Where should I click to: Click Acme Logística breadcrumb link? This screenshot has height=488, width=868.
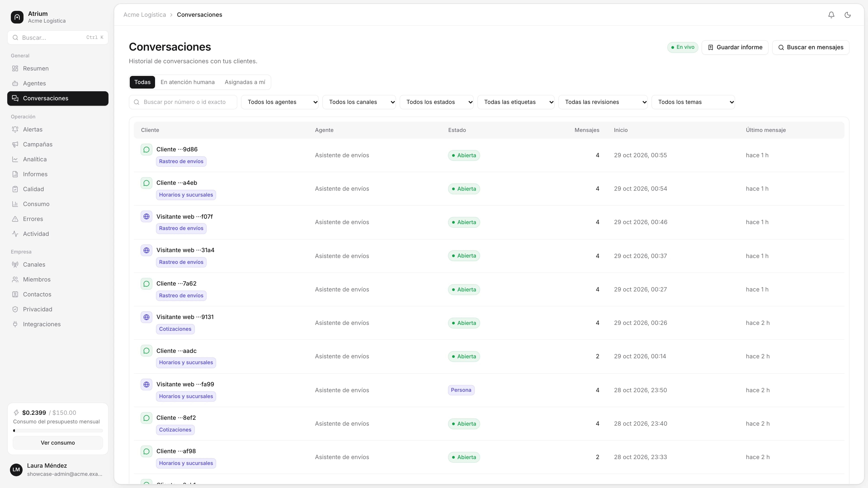coord(145,15)
